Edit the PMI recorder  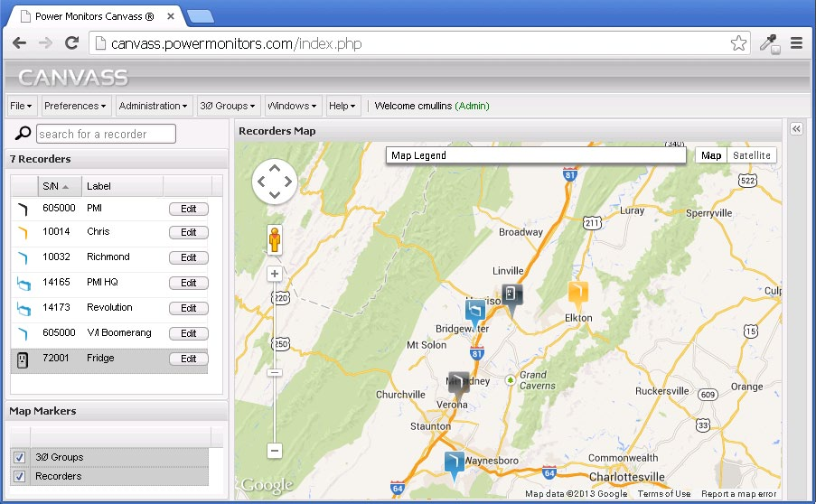tap(188, 209)
